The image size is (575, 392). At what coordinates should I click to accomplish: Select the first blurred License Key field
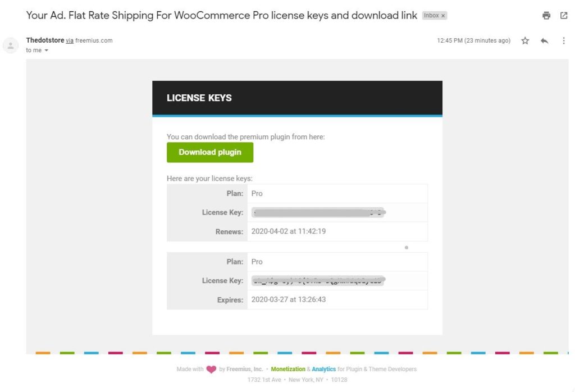coord(318,212)
